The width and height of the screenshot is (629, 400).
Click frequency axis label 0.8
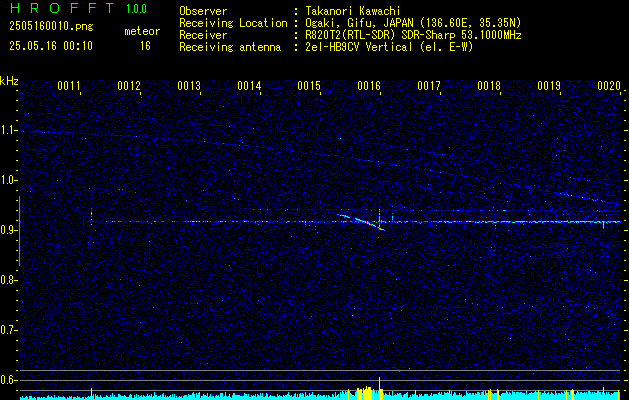pos(9,280)
